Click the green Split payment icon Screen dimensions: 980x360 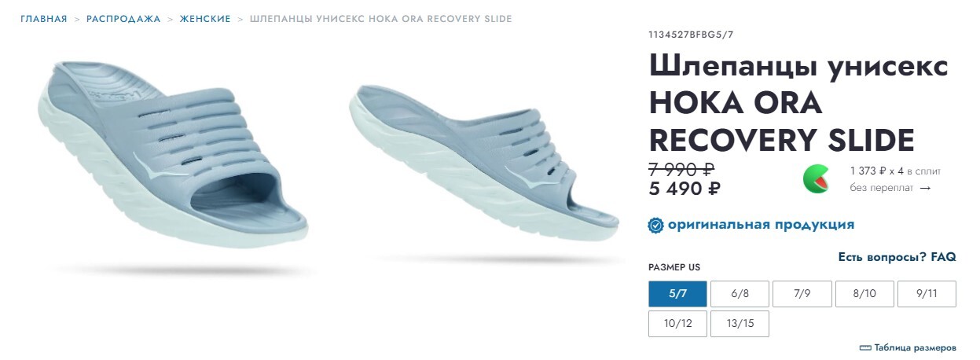pos(817,179)
